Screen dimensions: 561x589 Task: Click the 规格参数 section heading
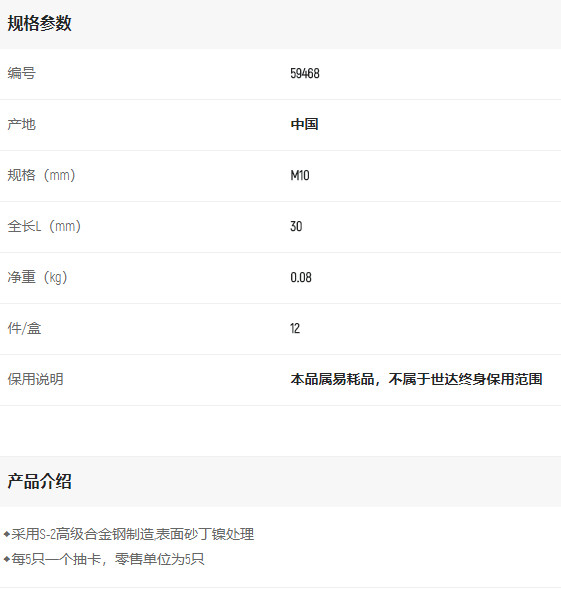pyautogui.click(x=39, y=23)
